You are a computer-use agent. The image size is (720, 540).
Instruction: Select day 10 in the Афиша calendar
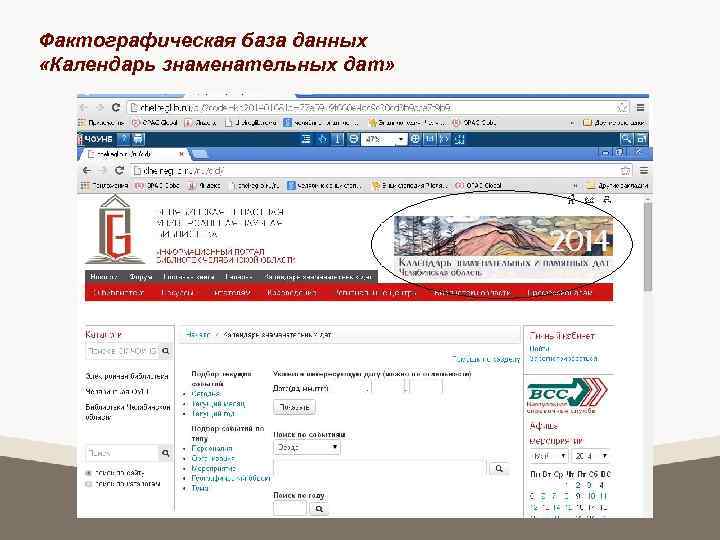pos(591,496)
